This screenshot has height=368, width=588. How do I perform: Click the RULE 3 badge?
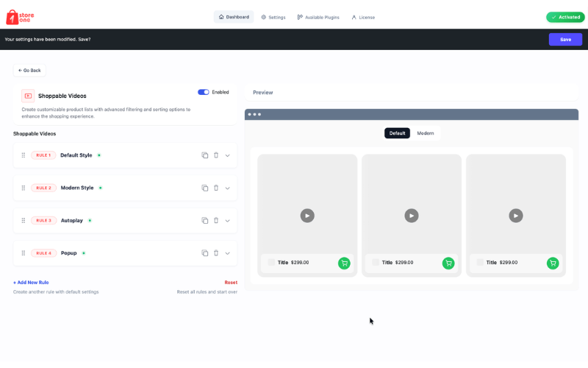pyautogui.click(x=43, y=220)
